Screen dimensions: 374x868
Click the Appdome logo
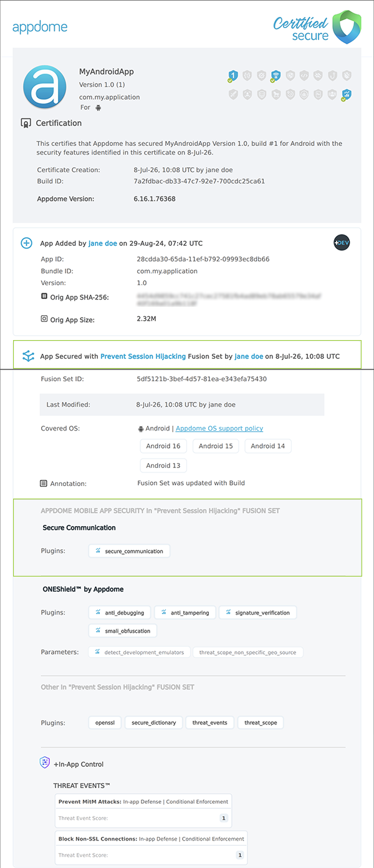(x=40, y=27)
